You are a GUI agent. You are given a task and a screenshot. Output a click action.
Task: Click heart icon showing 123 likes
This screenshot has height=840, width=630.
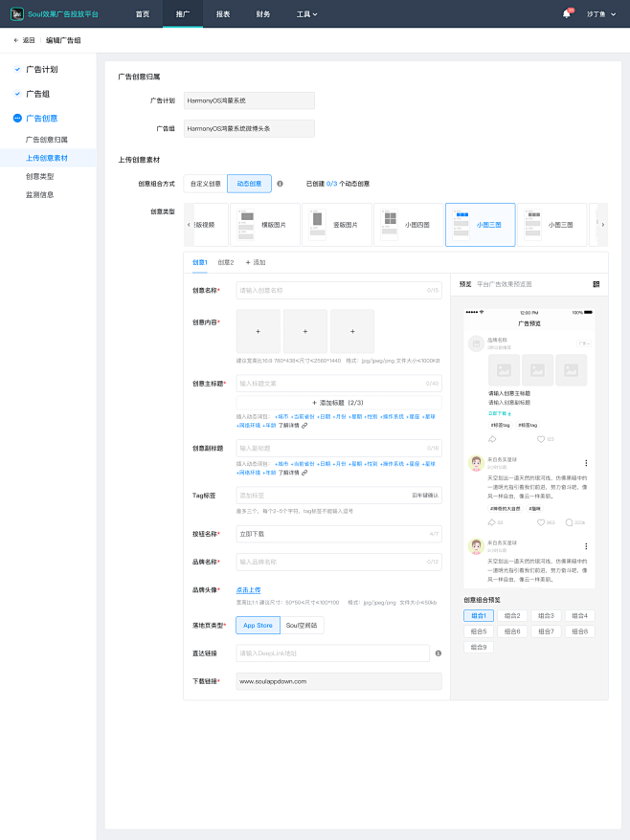click(x=541, y=439)
